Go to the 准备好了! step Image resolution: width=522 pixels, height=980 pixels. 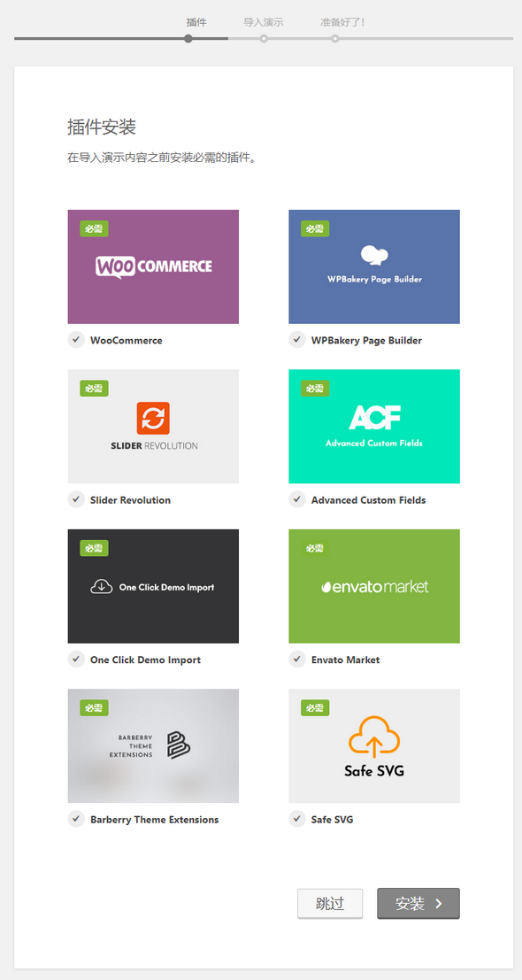342,22
